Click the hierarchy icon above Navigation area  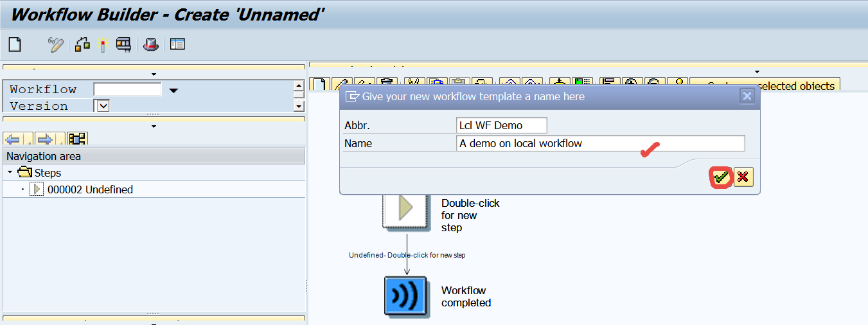coord(78,139)
